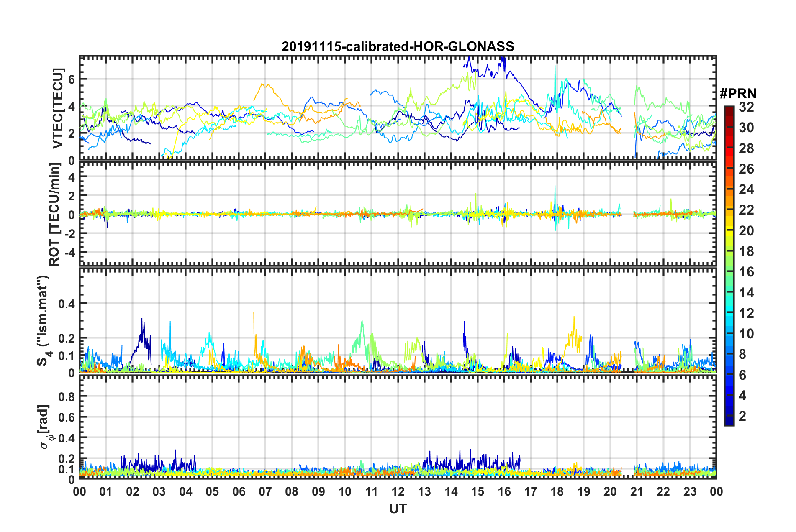The image size is (796, 532).
Task: Click x-axis tick label 06
Action: (x=239, y=491)
